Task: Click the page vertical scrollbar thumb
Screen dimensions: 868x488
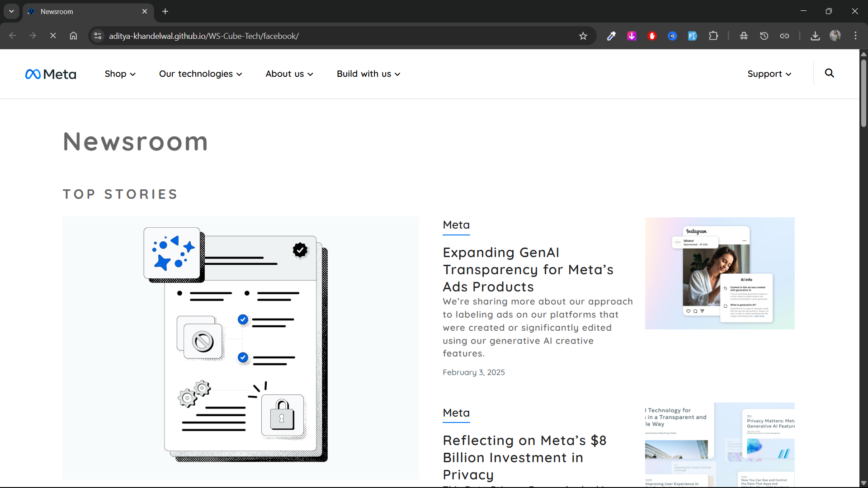Action: point(863,93)
